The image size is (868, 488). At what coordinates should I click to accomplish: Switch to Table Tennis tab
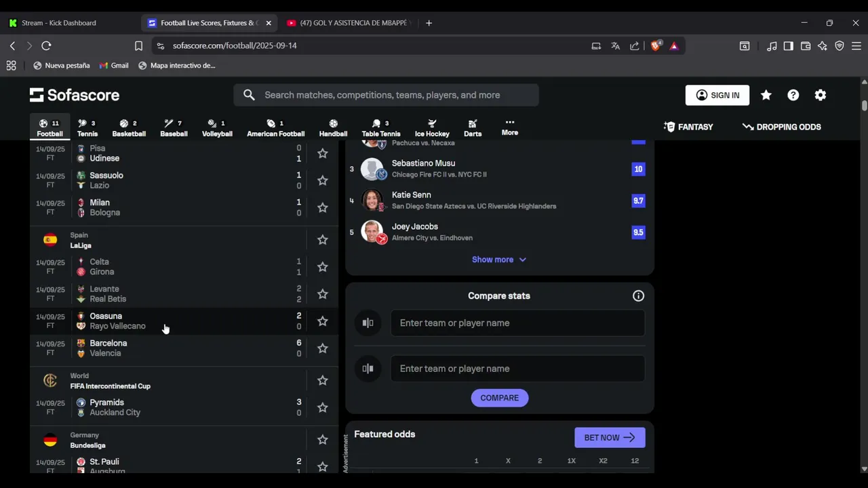381,128
